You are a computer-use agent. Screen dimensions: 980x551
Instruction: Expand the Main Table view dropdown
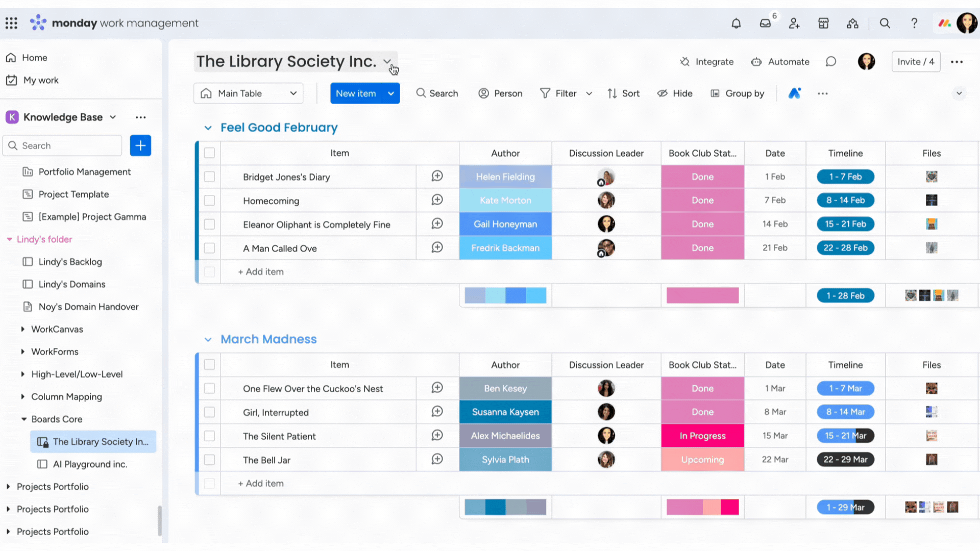coord(293,93)
